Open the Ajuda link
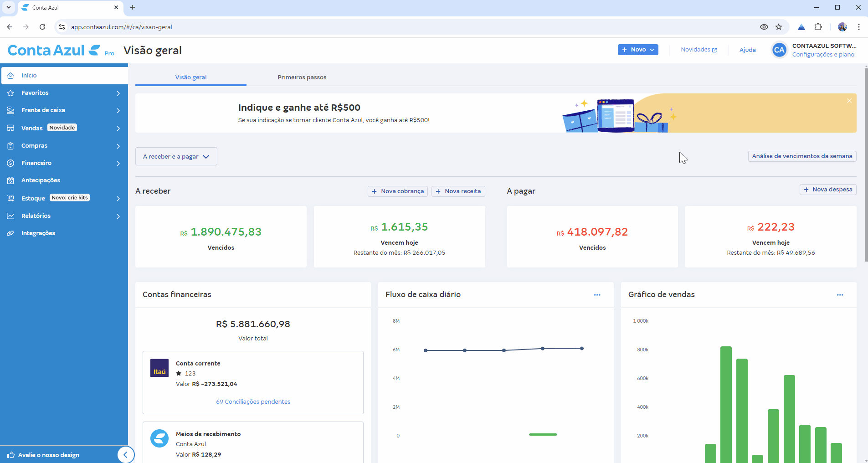This screenshot has height=463, width=868. pyautogui.click(x=748, y=50)
